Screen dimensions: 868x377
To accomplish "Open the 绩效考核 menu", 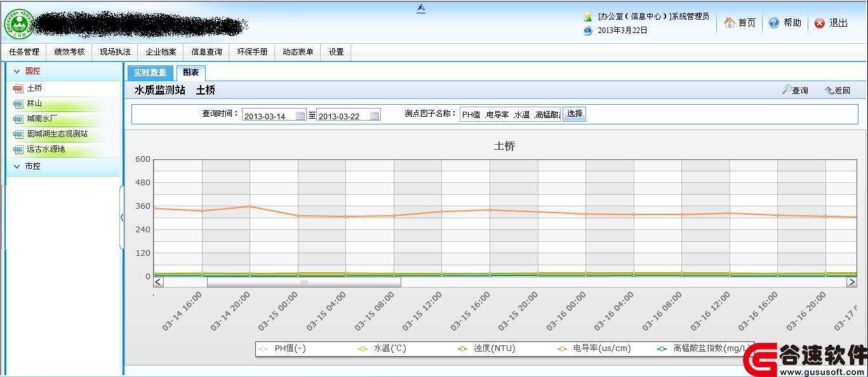I will [69, 52].
